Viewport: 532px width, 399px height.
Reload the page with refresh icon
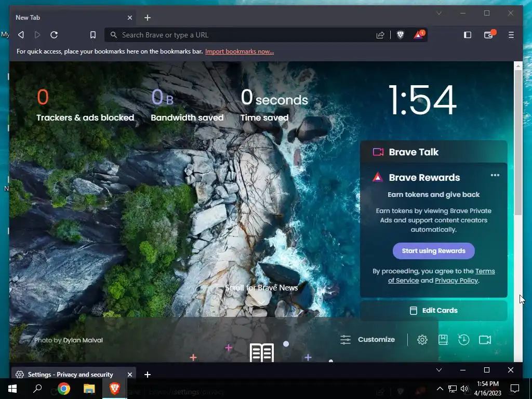54,35
